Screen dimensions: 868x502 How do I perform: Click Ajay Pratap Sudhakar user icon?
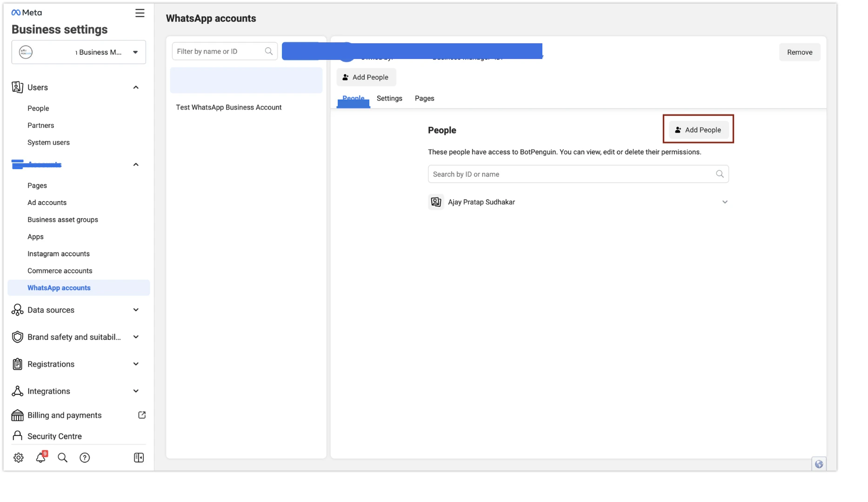tap(436, 202)
